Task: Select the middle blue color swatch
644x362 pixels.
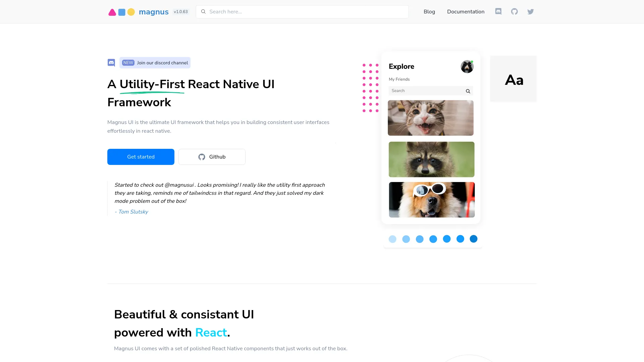Action: pos(433,239)
